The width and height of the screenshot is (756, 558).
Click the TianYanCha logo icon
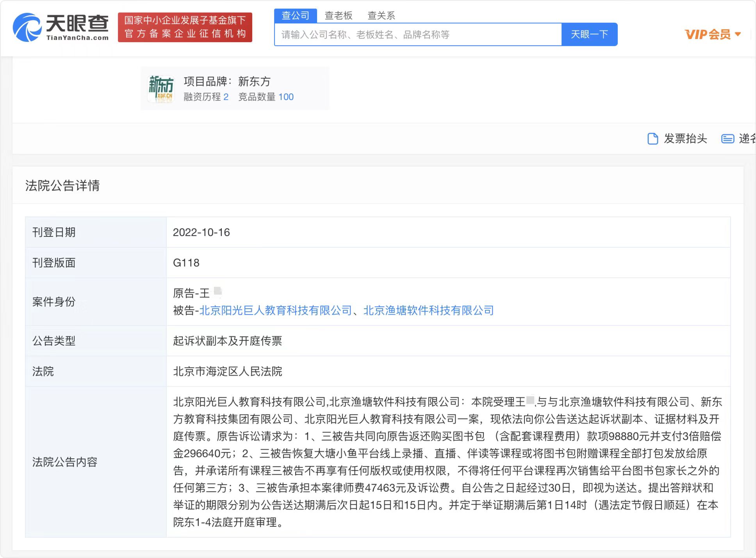coord(27,27)
